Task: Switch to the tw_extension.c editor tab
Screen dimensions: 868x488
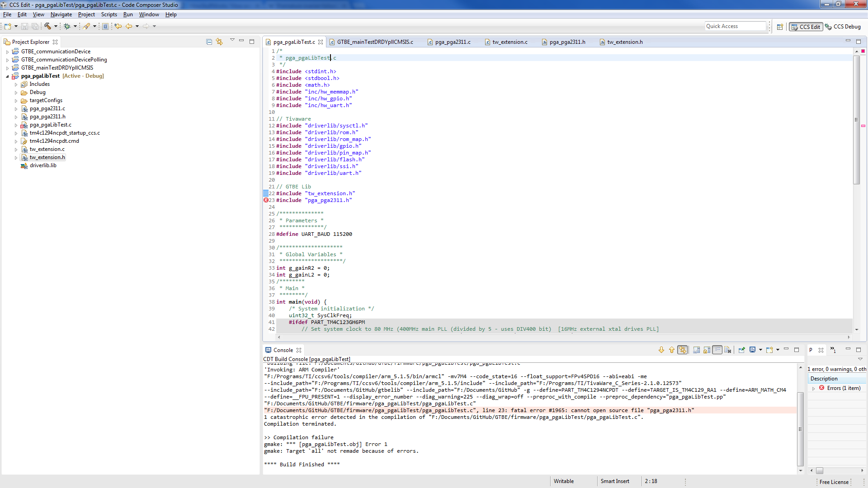Action: 509,42
